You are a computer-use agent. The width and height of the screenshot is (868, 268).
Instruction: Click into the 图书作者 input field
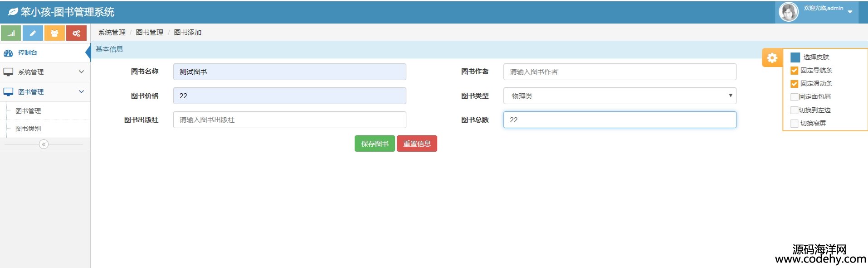tap(619, 72)
